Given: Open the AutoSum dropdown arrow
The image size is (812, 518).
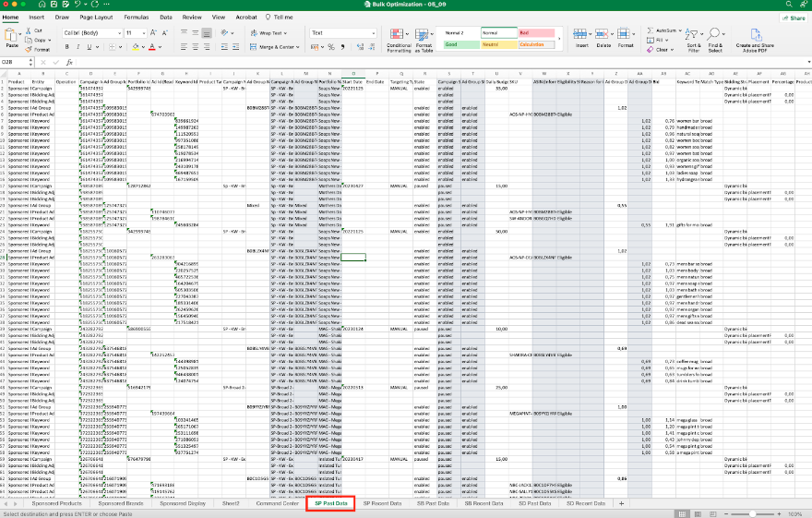Looking at the screenshot, I should [x=680, y=30].
